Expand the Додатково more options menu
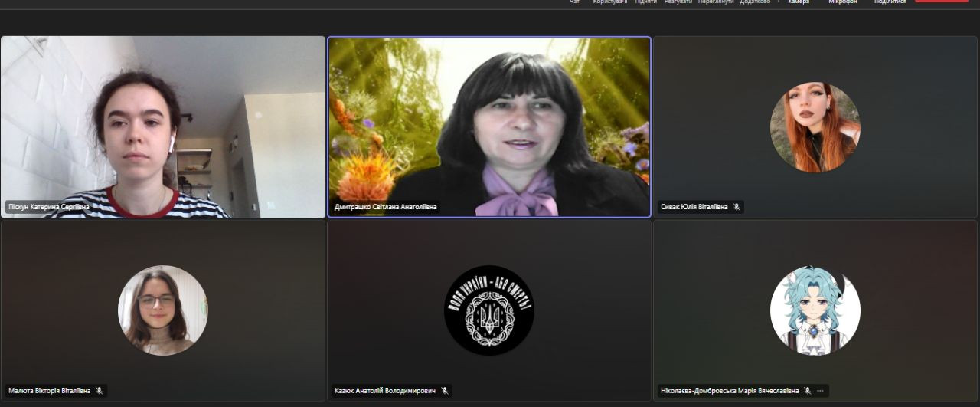This screenshot has width=980, height=407. [755, 2]
